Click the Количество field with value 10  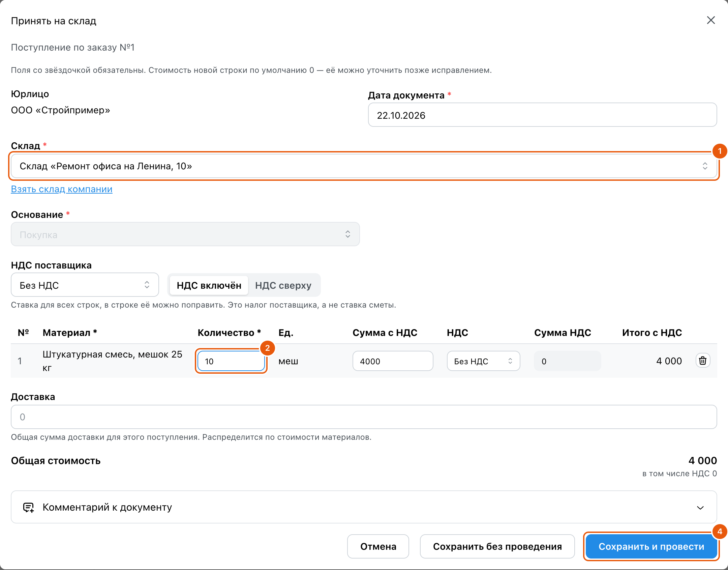point(231,361)
